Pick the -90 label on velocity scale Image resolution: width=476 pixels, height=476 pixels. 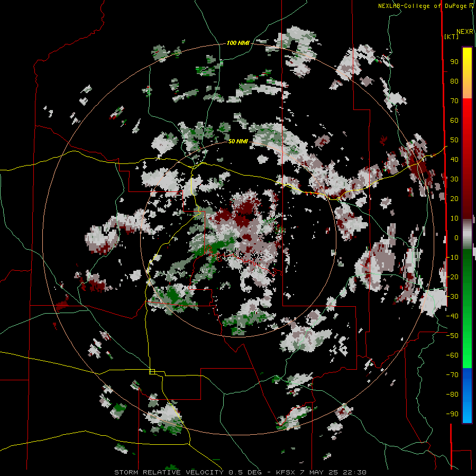pyautogui.click(x=452, y=414)
